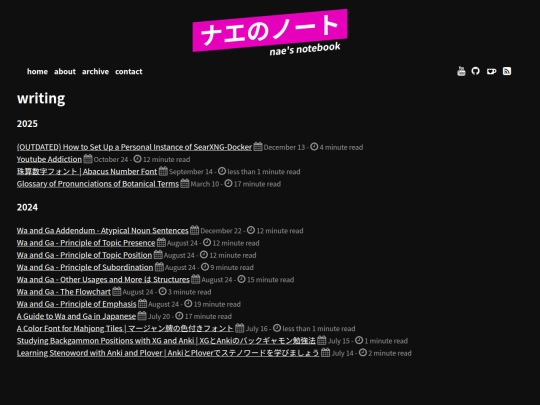Open the Youtube Addiction post
The height and width of the screenshot is (405, 540).
tap(49, 159)
